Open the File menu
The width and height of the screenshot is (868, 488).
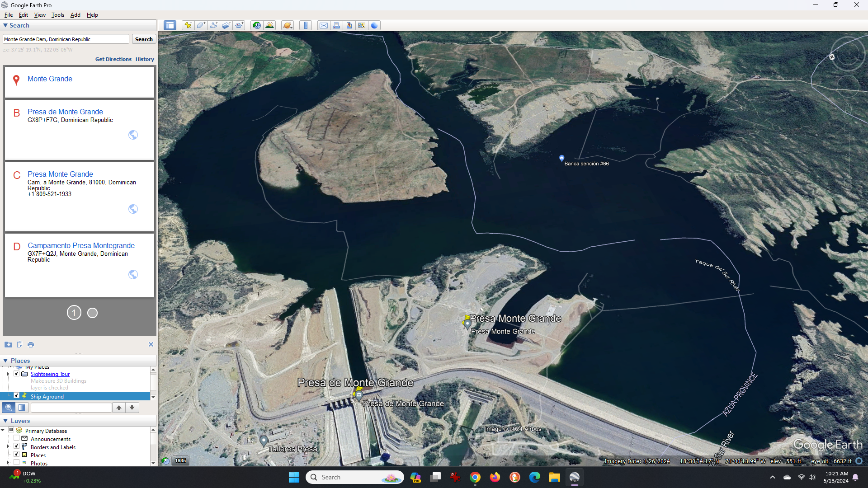tap(8, 15)
